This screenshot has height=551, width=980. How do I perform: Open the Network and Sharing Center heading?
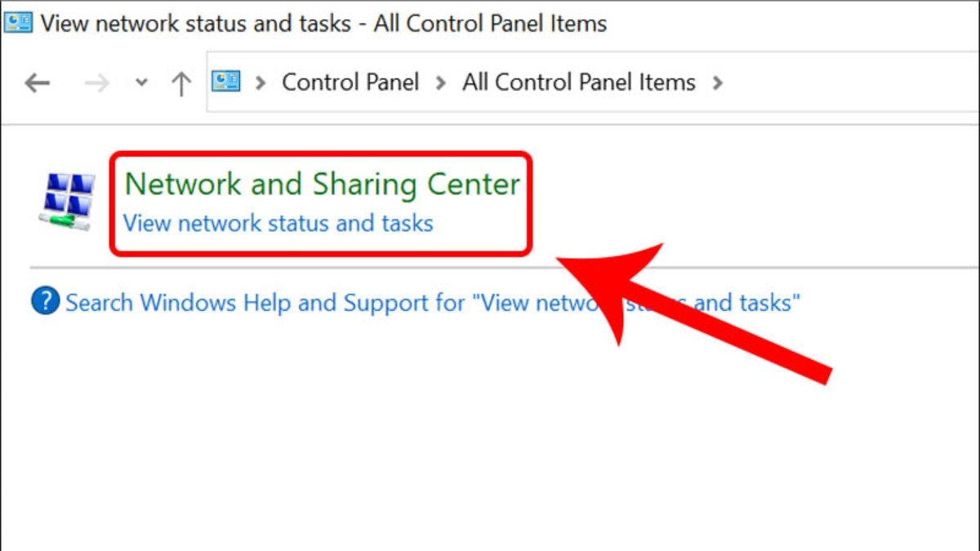click(x=322, y=184)
